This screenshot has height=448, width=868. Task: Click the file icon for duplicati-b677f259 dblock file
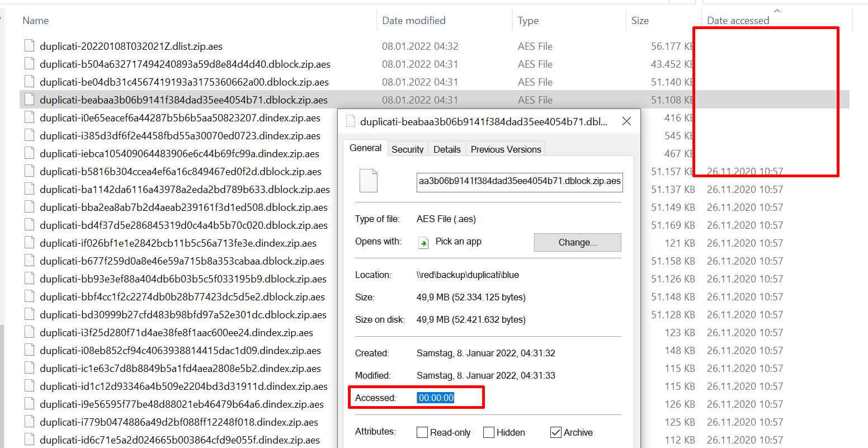tap(29, 261)
